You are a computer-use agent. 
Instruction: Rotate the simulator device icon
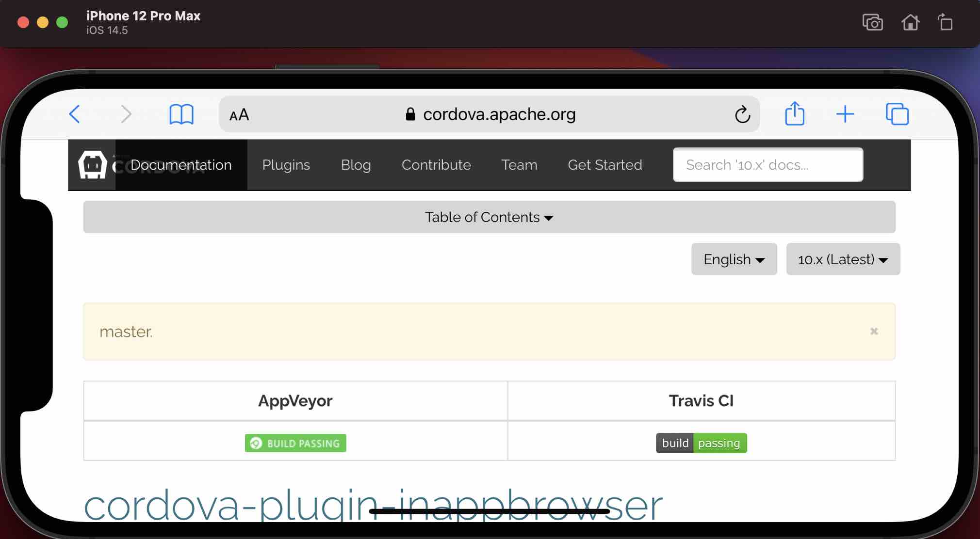point(945,22)
